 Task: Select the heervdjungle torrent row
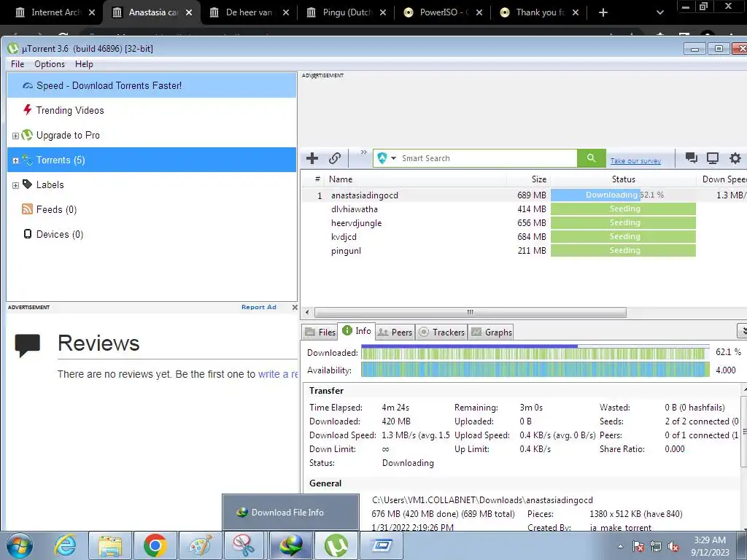coord(524,223)
